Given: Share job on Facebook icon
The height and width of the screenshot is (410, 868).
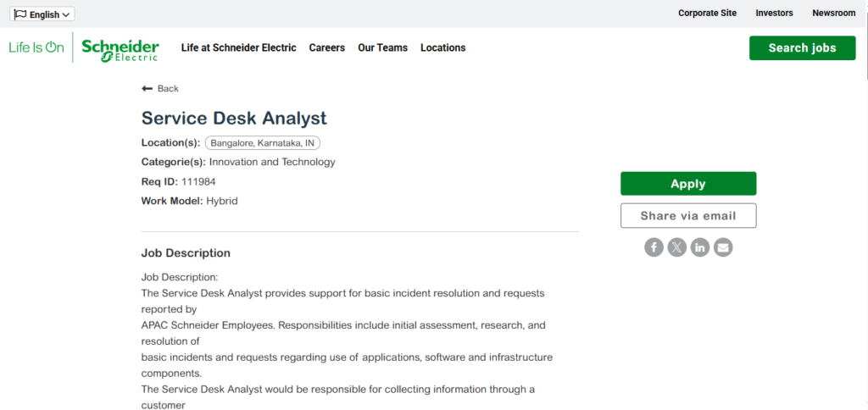Looking at the screenshot, I should point(654,247).
